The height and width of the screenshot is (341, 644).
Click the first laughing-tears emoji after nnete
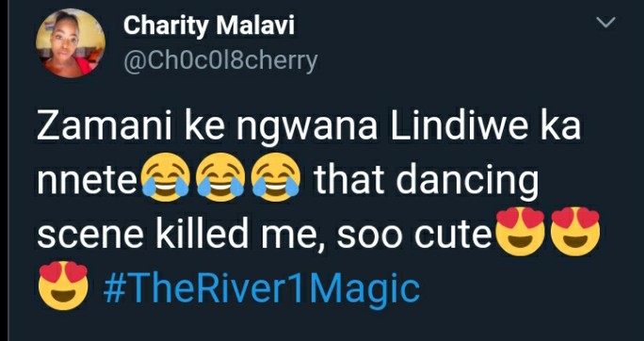coord(165,177)
